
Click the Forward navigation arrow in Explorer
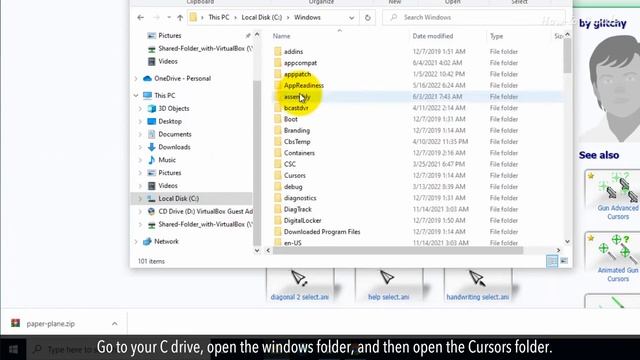(156, 18)
